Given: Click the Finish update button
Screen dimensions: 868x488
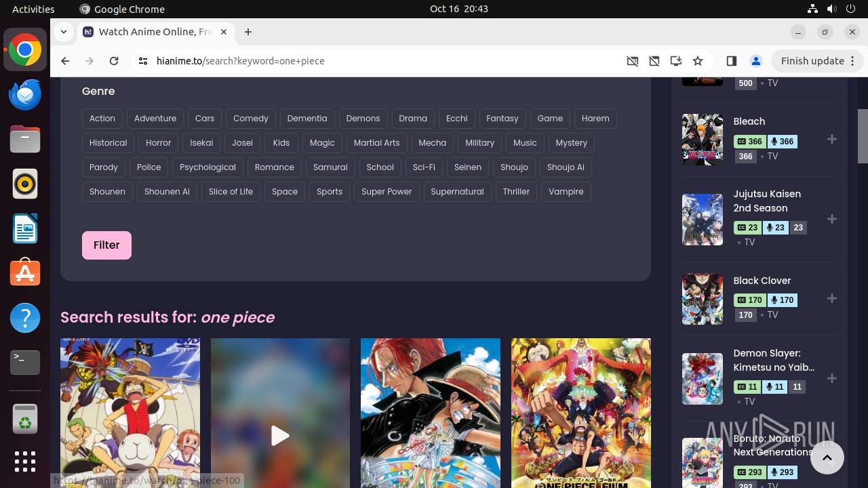Looking at the screenshot, I should (x=816, y=61).
